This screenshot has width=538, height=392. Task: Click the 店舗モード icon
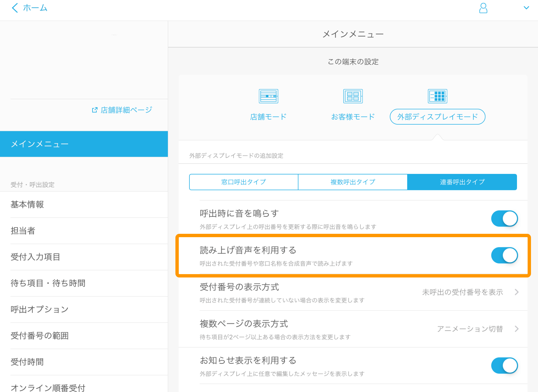point(268,96)
